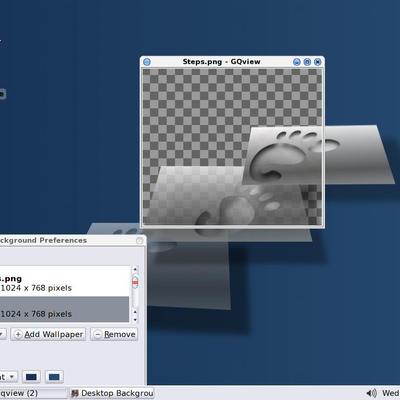Click the wallpaper list scrollbar thumb
The image size is (400, 400).
[135, 282]
